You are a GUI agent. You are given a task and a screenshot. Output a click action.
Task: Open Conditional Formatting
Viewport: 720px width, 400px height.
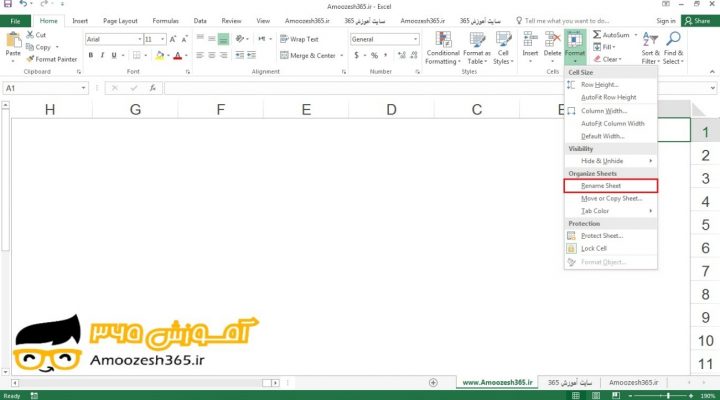(x=443, y=48)
